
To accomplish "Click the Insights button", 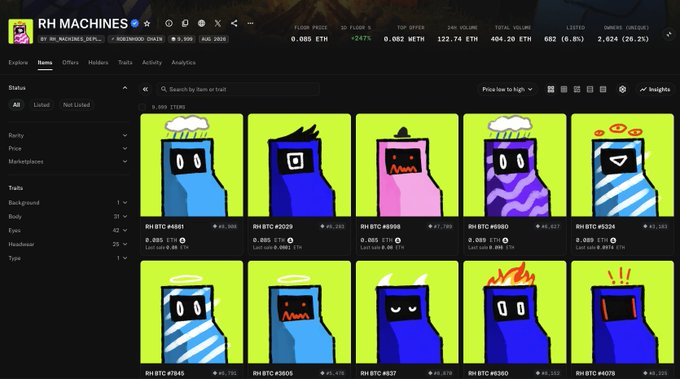I will pyautogui.click(x=655, y=89).
